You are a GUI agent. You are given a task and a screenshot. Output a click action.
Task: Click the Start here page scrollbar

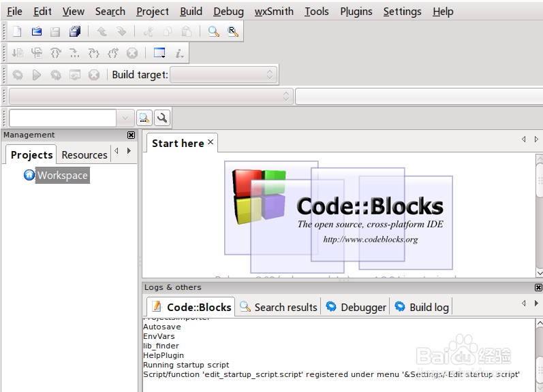pos(539,216)
